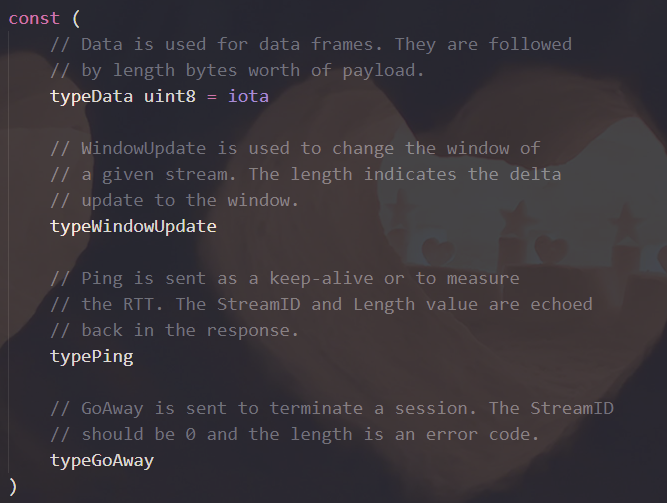Click comment line starting "the RTT. The StreamID"
This screenshot has height=503, width=667.
coord(320,304)
